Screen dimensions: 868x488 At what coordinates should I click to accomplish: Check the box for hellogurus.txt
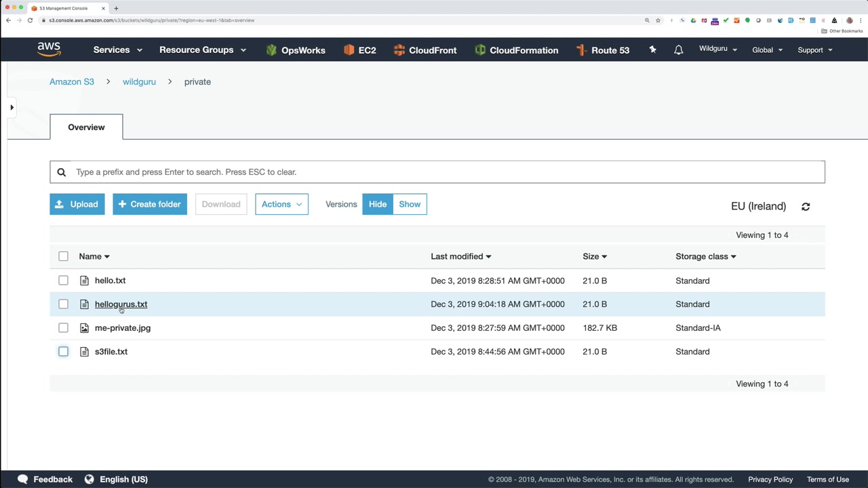point(63,304)
